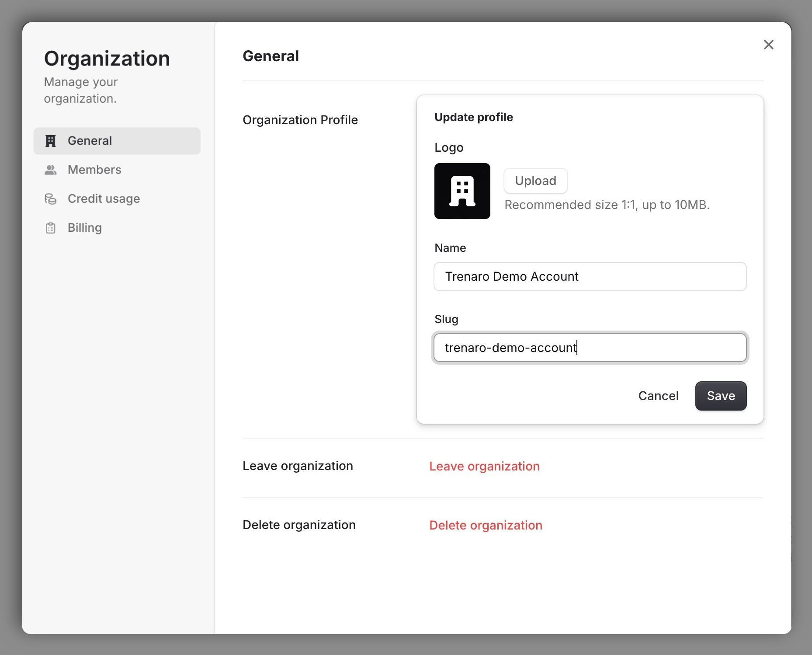Screen dimensions: 812x655
Task: Cancel the profile changes
Action: [x=659, y=396]
